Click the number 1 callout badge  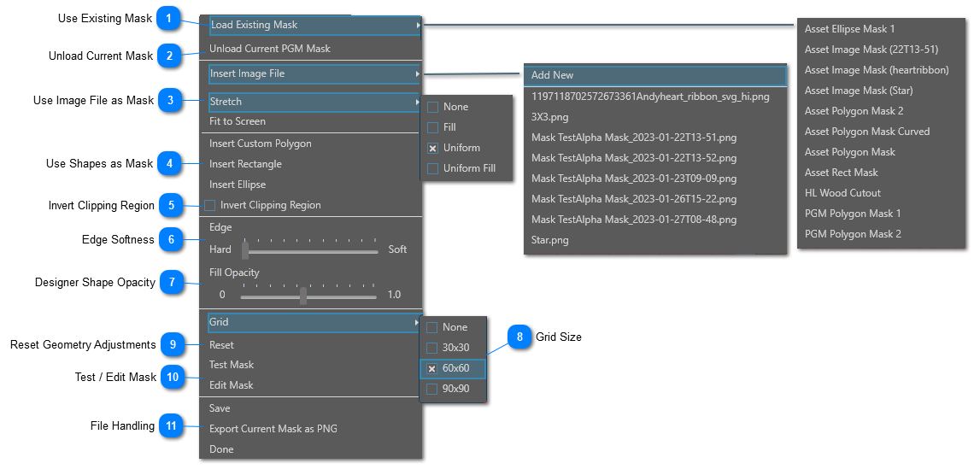point(171,19)
